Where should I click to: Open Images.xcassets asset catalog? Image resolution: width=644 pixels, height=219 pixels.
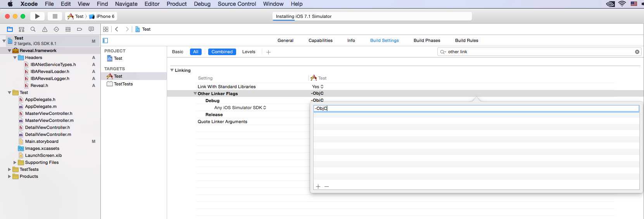tap(42, 148)
